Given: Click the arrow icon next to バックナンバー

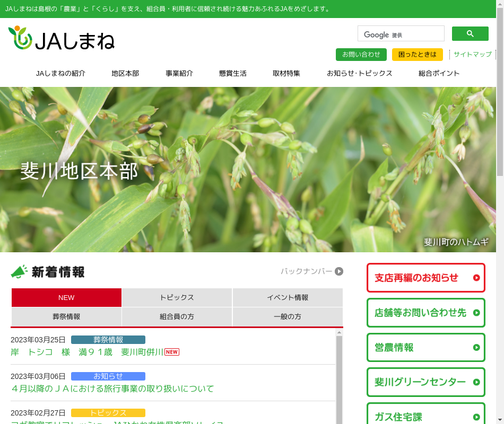Looking at the screenshot, I should 339,271.
